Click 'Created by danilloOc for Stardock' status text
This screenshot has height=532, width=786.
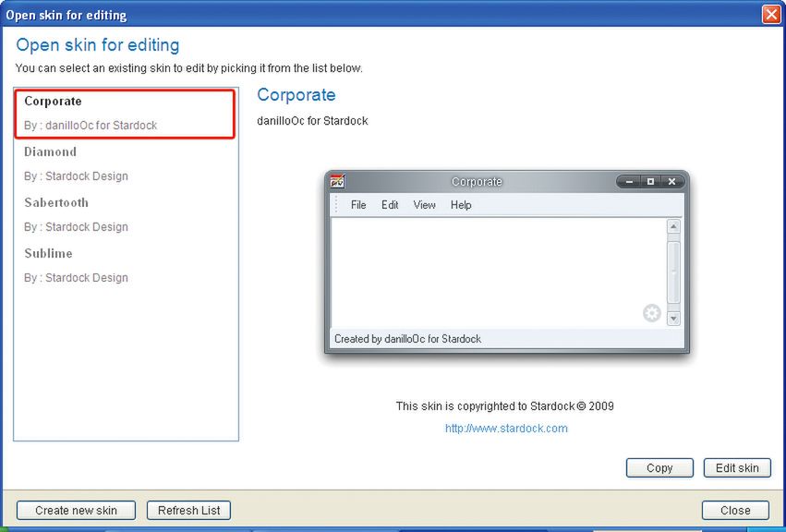point(407,339)
